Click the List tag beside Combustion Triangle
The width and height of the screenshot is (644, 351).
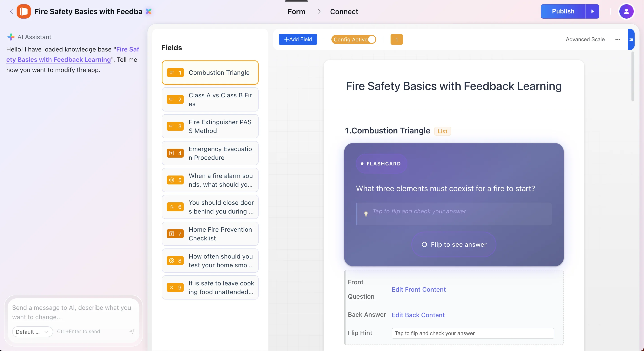click(x=442, y=131)
